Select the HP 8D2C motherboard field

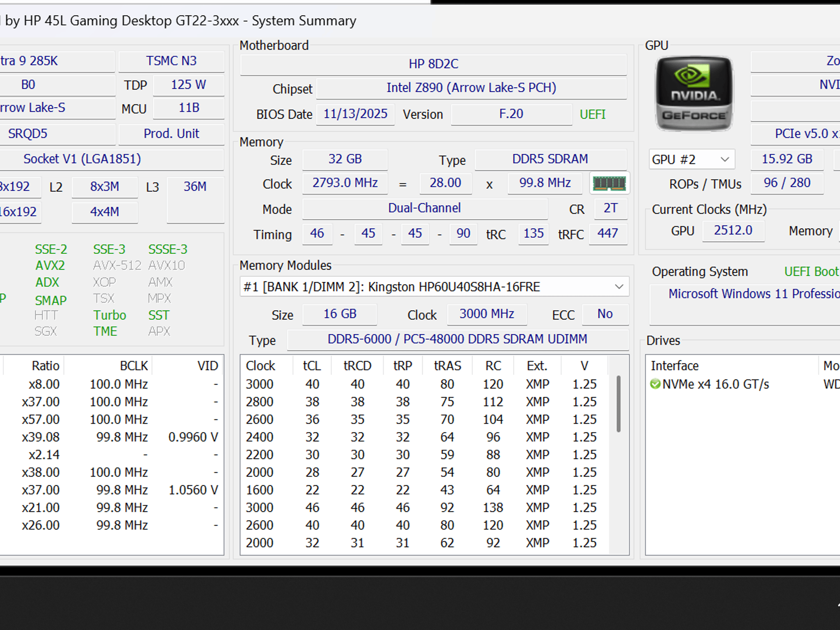click(x=434, y=64)
